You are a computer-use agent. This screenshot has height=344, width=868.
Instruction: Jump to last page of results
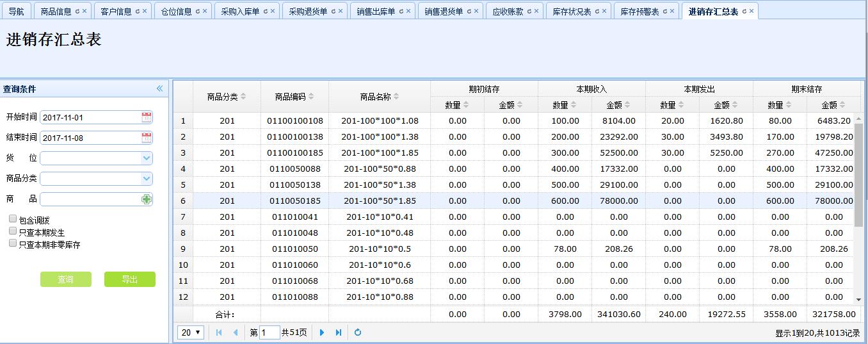click(339, 332)
